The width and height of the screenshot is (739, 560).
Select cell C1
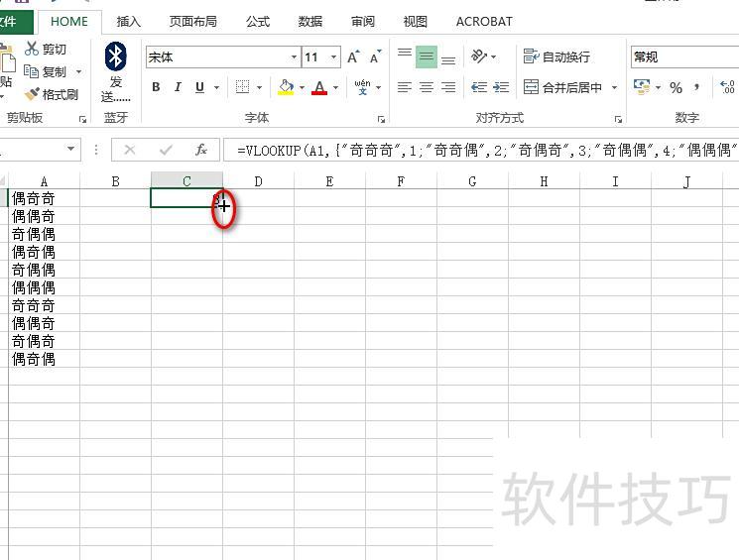186,198
